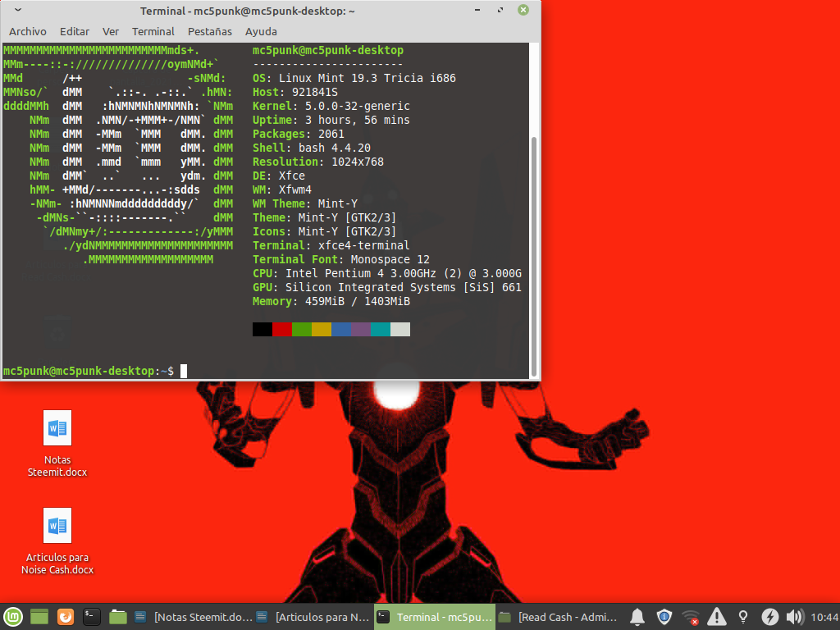Click the 'Packages: 2061' line
The height and width of the screenshot is (630, 840).
pos(299,134)
